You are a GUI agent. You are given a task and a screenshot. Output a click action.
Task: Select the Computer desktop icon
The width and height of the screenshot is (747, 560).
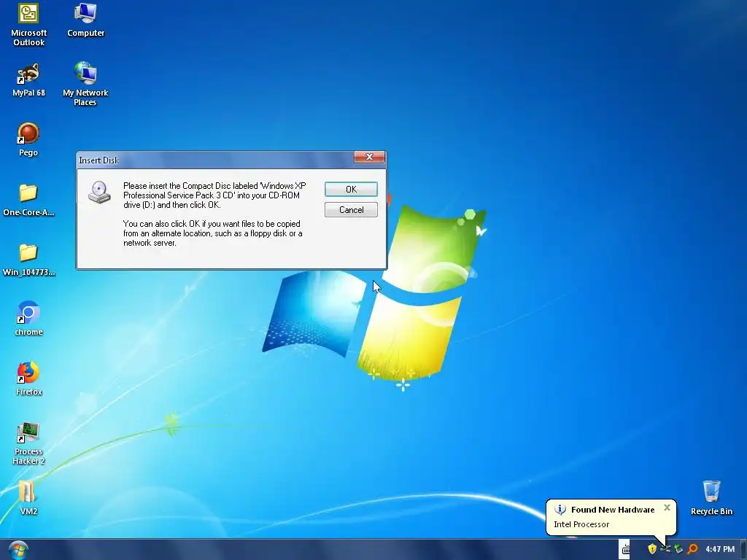pyautogui.click(x=86, y=20)
